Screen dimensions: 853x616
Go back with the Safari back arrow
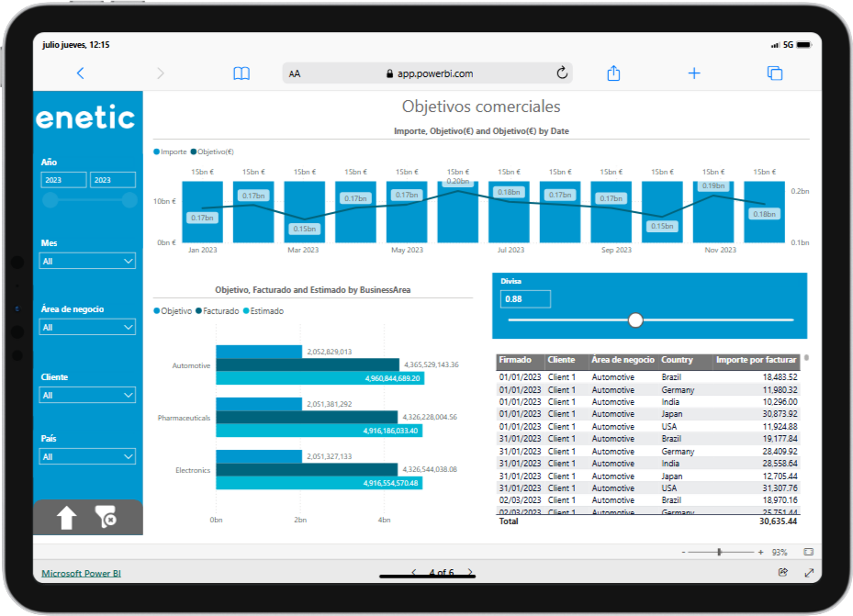[81, 73]
